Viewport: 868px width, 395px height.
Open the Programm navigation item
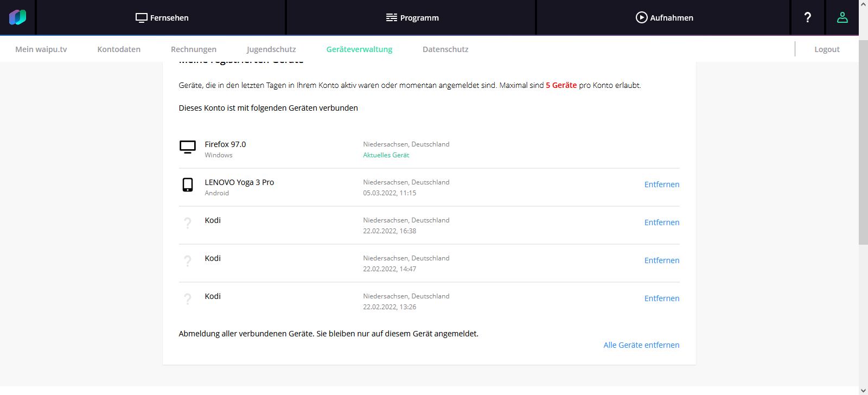(412, 17)
